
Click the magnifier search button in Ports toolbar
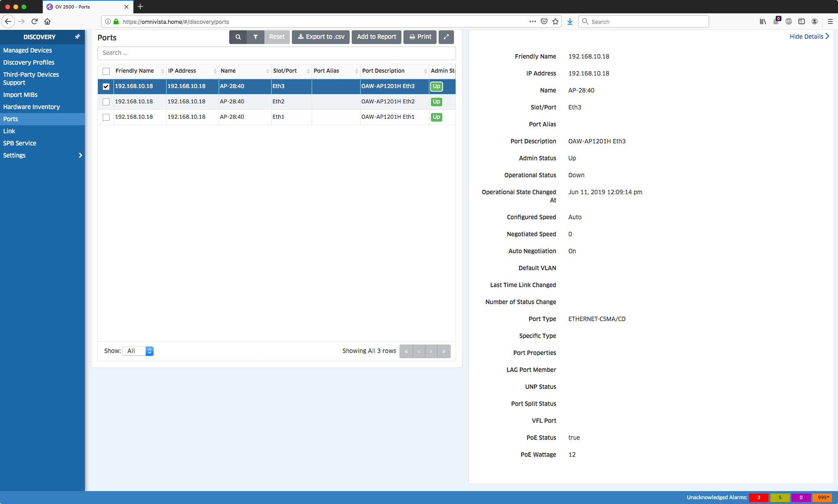[238, 37]
